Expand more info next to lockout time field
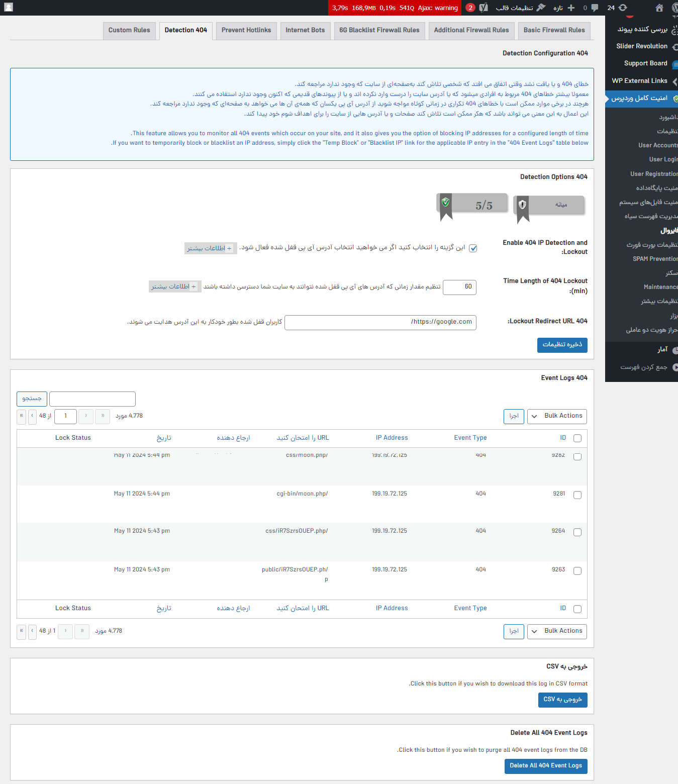 tap(174, 286)
